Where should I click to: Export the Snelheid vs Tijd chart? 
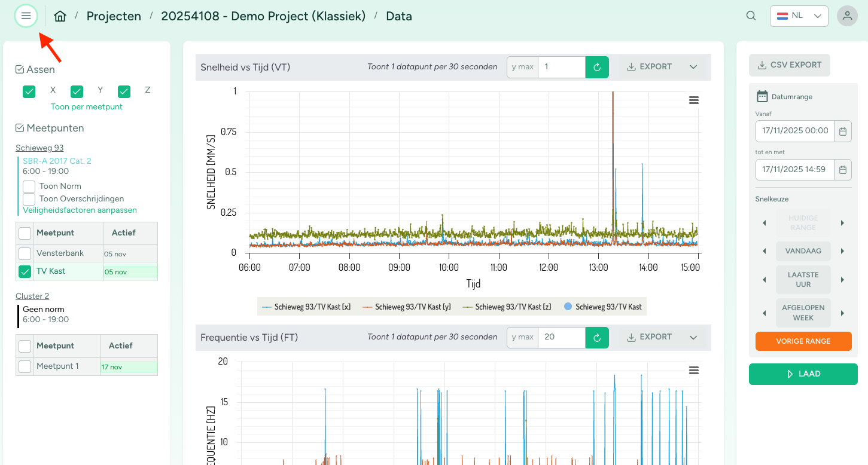point(649,67)
